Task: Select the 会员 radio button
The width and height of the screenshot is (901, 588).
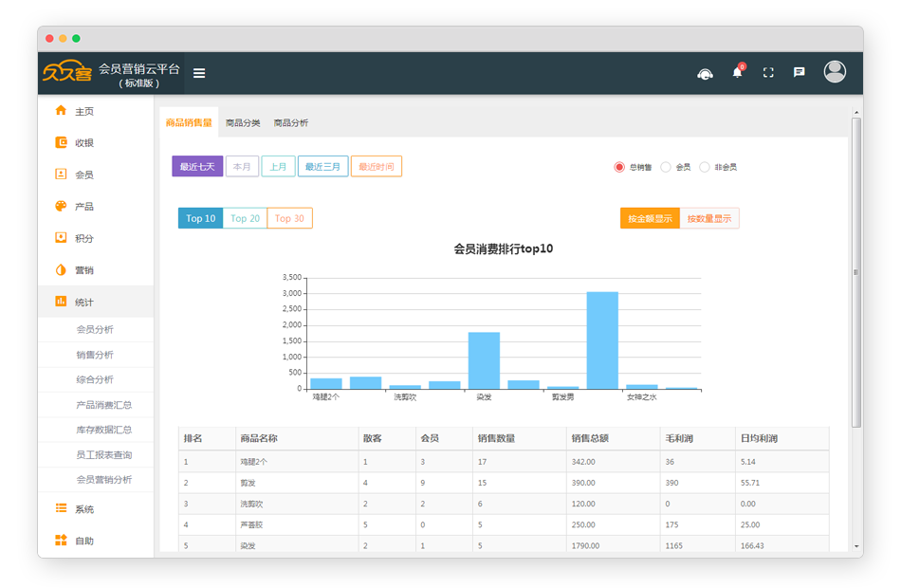Action: [x=666, y=167]
